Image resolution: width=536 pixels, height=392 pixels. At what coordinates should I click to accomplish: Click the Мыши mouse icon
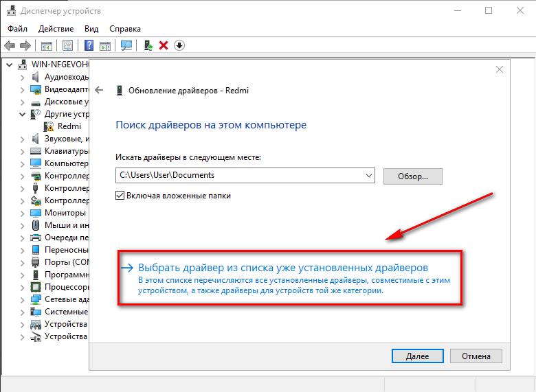point(36,225)
